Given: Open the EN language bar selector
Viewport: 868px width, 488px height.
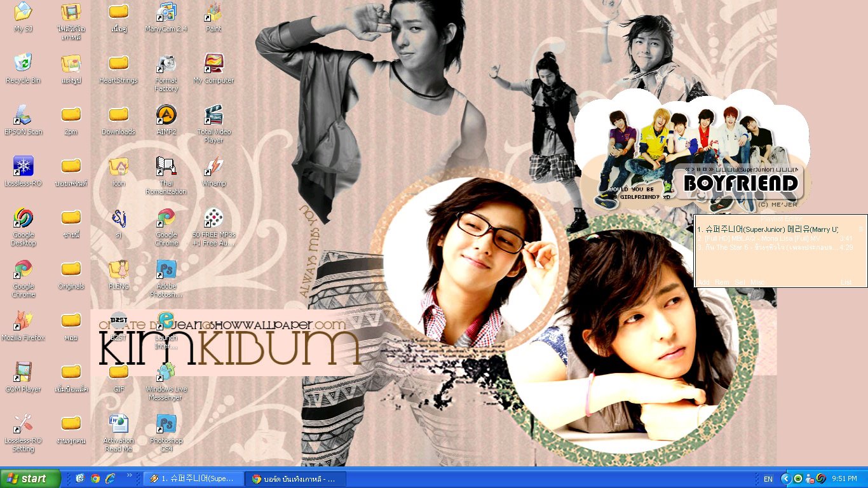Looking at the screenshot, I should point(768,479).
